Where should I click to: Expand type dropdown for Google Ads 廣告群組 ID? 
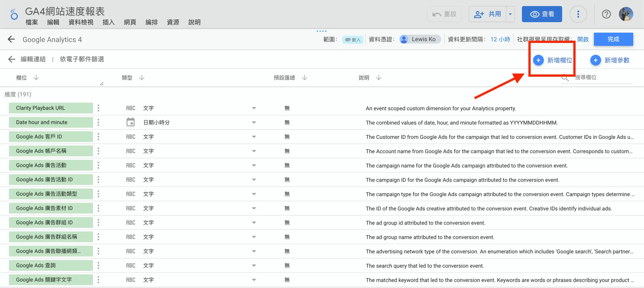point(254,223)
